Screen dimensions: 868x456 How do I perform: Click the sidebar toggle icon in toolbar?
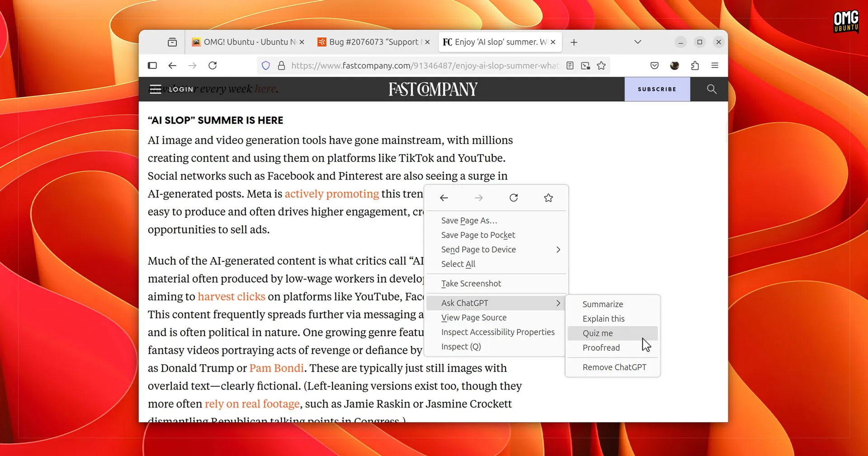pos(152,66)
